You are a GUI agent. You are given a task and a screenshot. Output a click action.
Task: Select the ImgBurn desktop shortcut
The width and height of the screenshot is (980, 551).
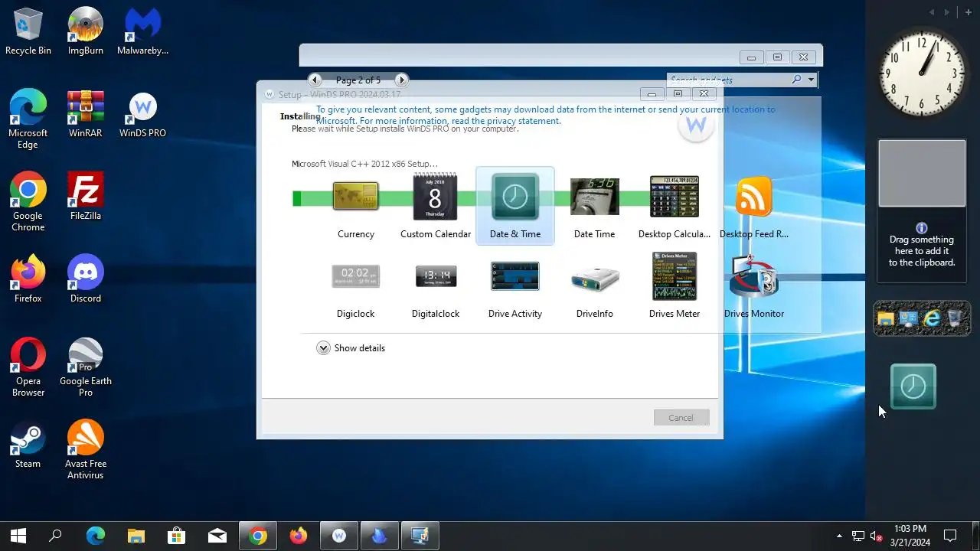(86, 31)
